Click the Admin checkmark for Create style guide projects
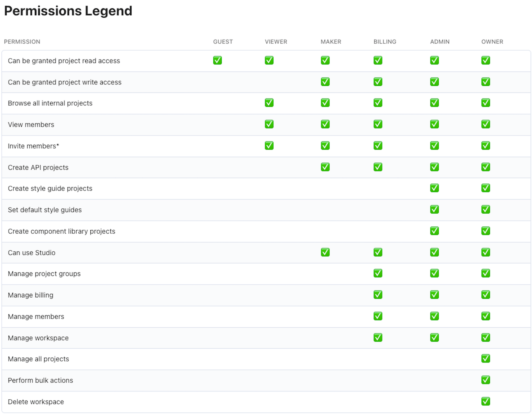The height and width of the screenshot is (414, 532). (x=434, y=188)
